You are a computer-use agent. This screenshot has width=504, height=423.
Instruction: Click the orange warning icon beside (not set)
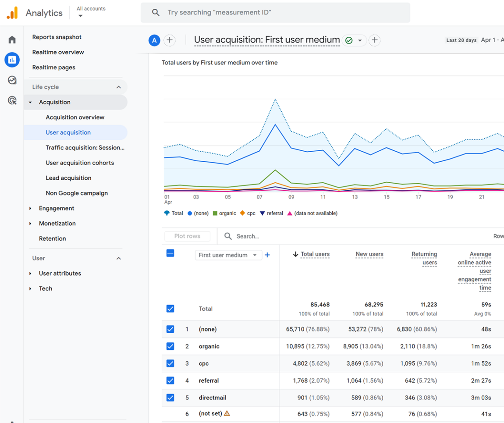227,413
